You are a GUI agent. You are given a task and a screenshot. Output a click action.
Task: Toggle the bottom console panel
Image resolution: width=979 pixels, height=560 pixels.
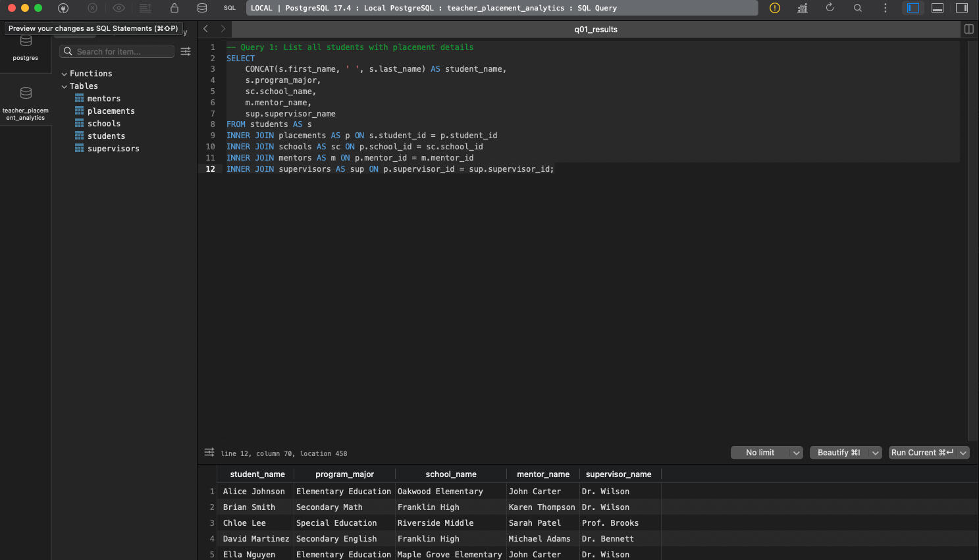point(938,8)
